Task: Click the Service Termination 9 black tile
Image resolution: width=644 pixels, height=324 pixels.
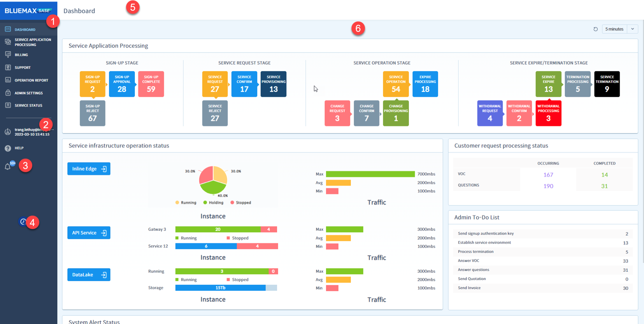Action: click(607, 84)
